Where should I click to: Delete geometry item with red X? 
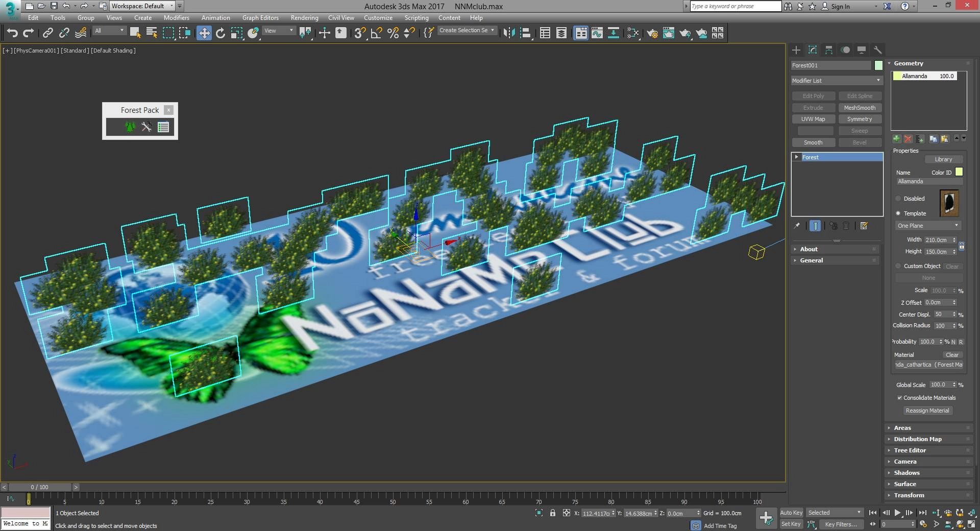pyautogui.click(x=908, y=139)
